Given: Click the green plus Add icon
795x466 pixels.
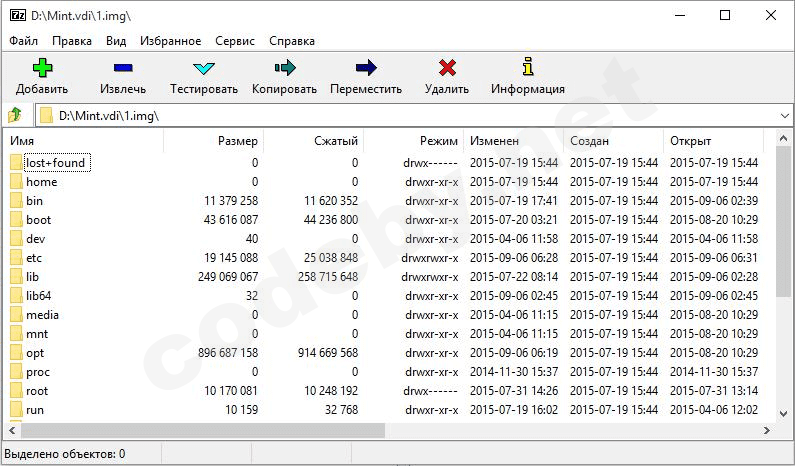Looking at the screenshot, I should [x=42, y=68].
